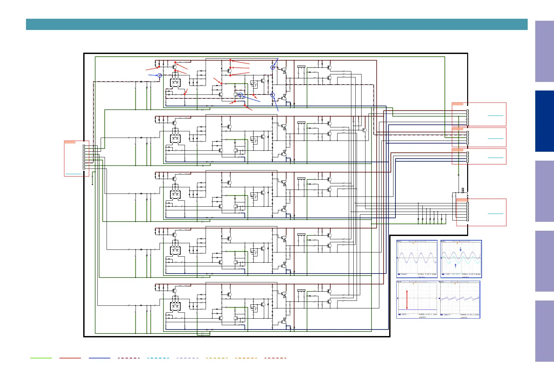
Task: Open the topmost lavender side tab
Action: point(544,51)
